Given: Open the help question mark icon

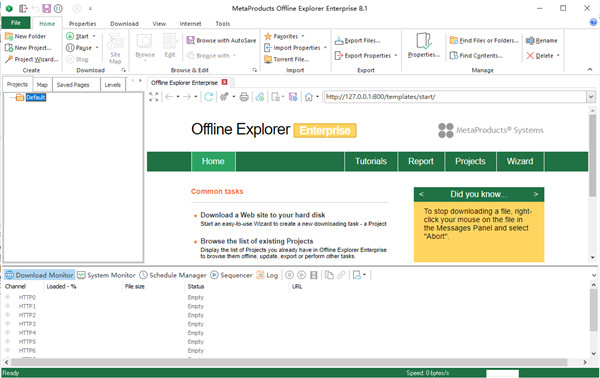Looking at the screenshot, I should 593,22.
